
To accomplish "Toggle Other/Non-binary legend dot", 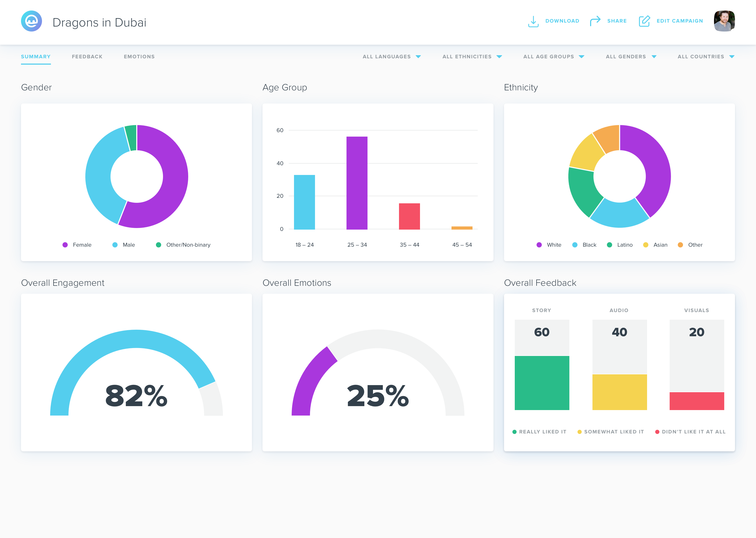I will click(x=159, y=245).
